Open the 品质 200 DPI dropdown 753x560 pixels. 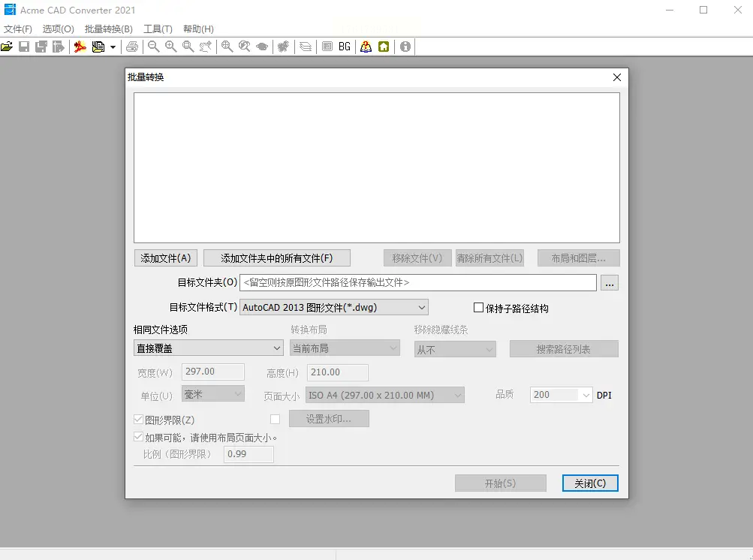[x=561, y=395]
